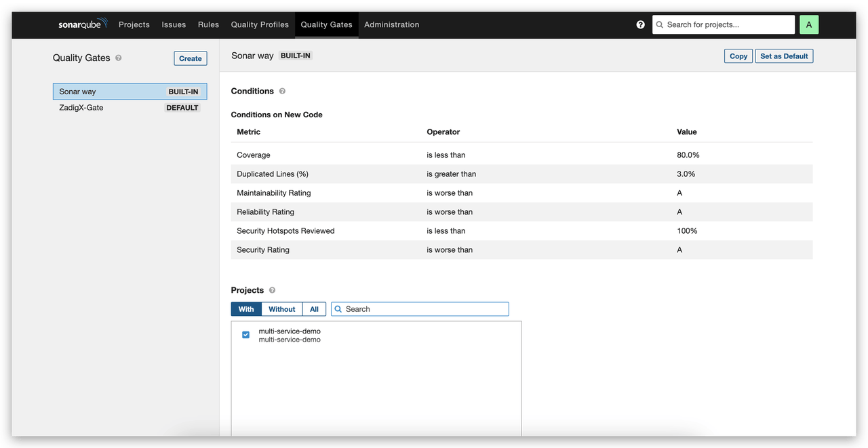Click the magnifier icon in projects search field
Screen dimensions: 868x448
click(x=338, y=309)
